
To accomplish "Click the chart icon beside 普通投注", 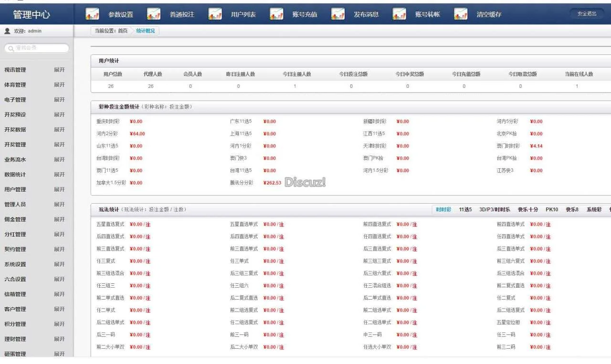I will 154,14.
